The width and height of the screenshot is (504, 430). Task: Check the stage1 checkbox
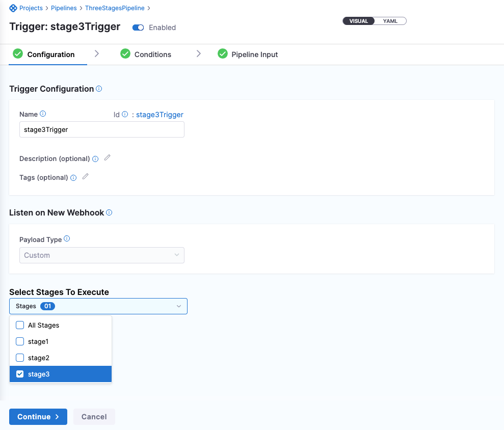[20, 341]
